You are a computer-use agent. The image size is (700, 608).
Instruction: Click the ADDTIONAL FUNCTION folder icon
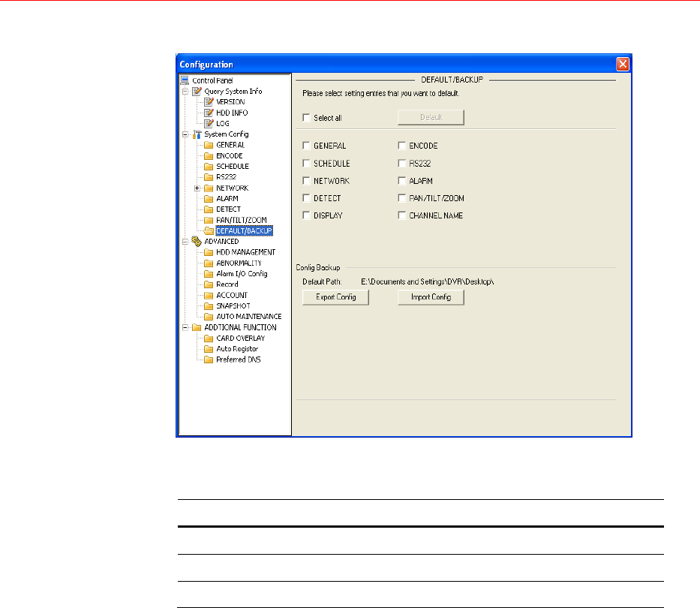click(x=197, y=327)
